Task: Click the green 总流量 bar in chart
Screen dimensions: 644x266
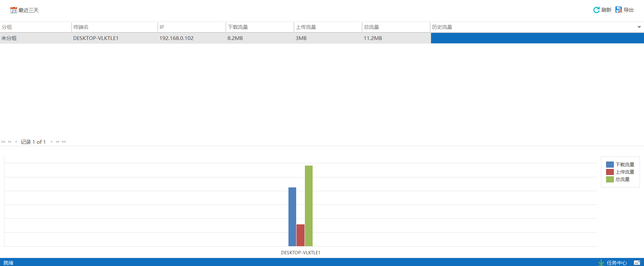Action: coord(309,206)
